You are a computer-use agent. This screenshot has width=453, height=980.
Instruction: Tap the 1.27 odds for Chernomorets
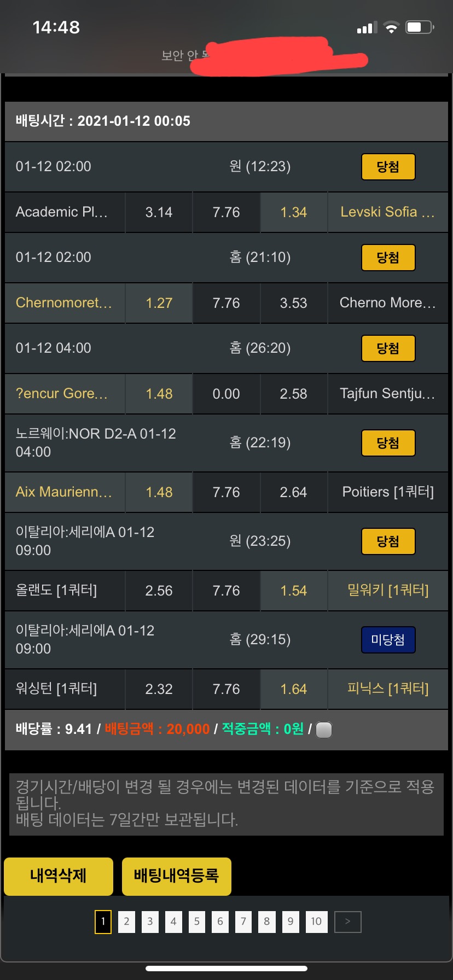[159, 303]
